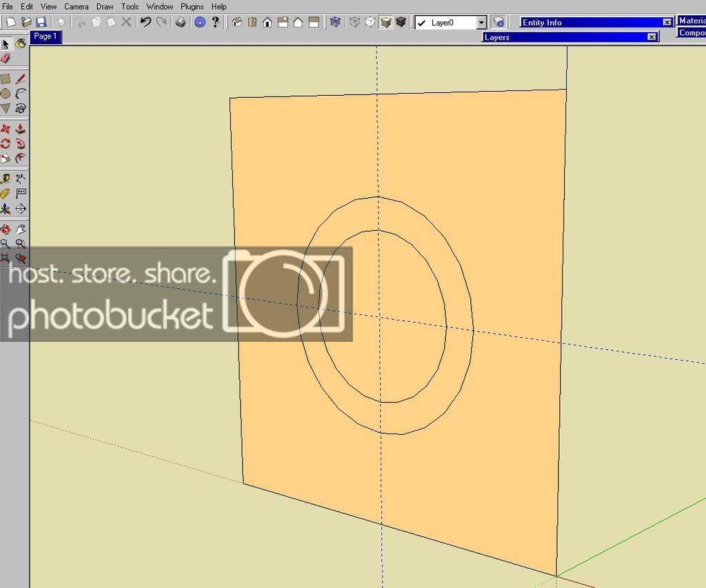Select the Text label tool
Screen dimensions: 706x588
tap(20, 194)
